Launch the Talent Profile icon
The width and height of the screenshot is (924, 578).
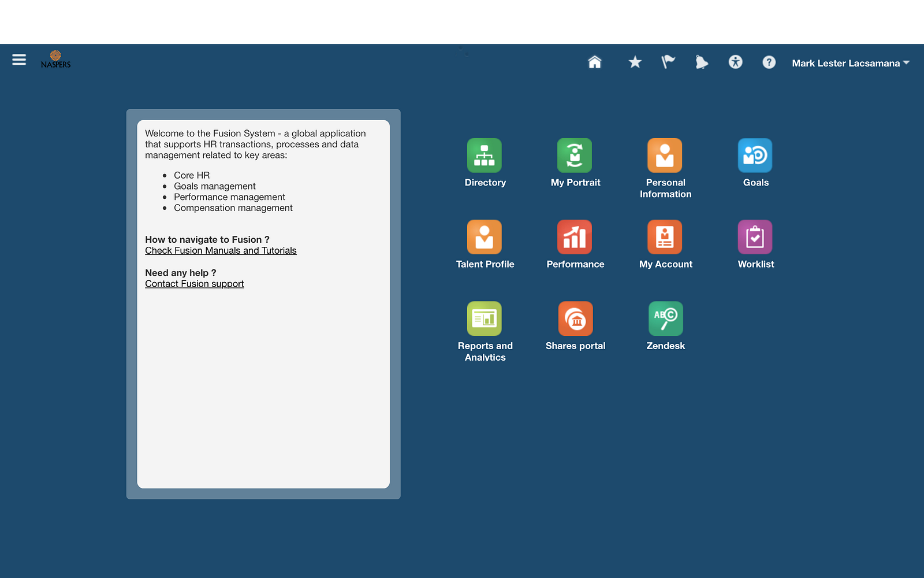(x=485, y=237)
